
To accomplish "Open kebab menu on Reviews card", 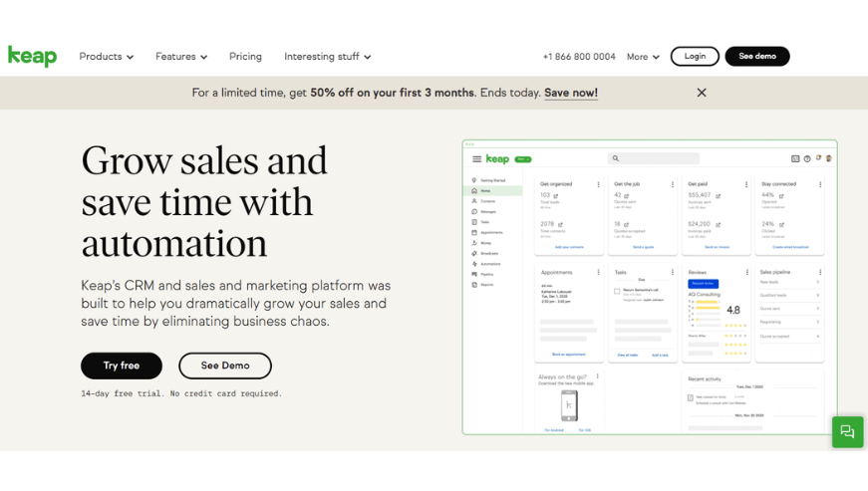I will 746,272.
